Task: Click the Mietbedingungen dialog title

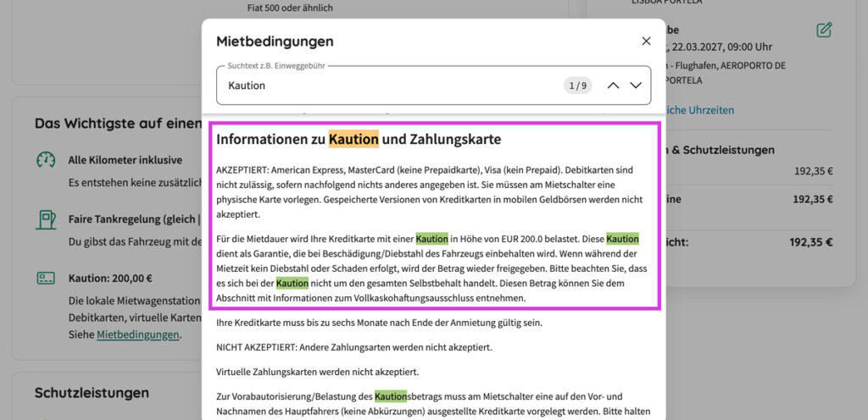Action: 275,41
